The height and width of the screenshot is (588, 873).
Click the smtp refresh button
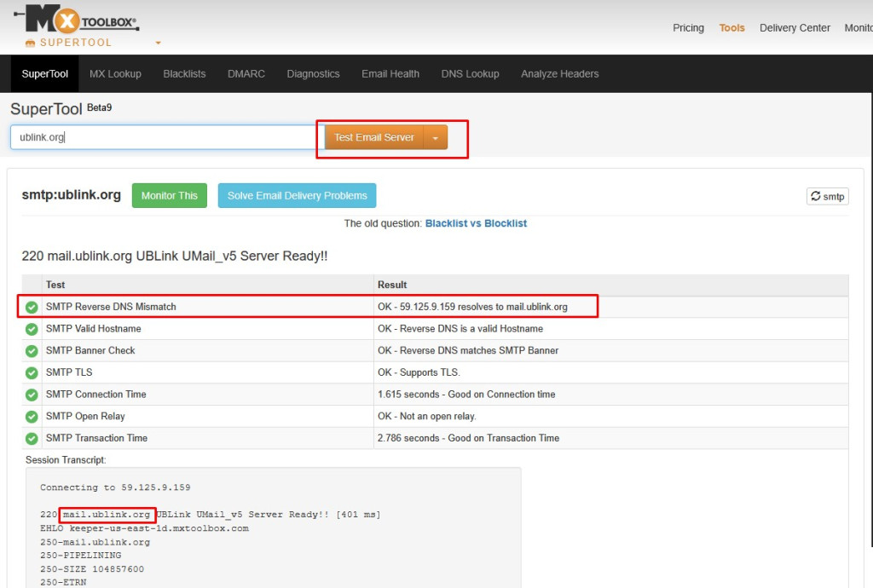[827, 196]
